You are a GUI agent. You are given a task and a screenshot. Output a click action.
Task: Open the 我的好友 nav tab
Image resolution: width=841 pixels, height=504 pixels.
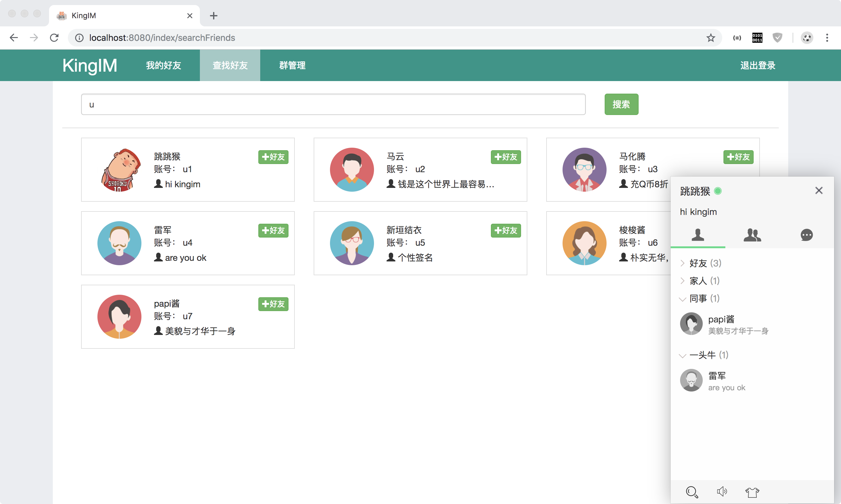point(163,65)
